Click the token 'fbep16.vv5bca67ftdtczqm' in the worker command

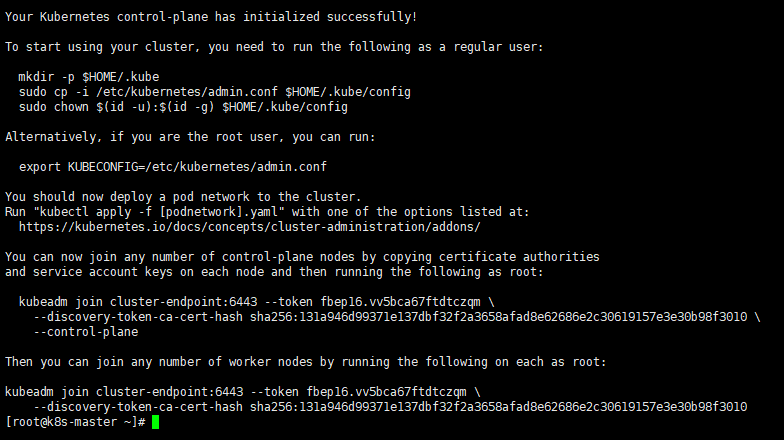(386, 392)
